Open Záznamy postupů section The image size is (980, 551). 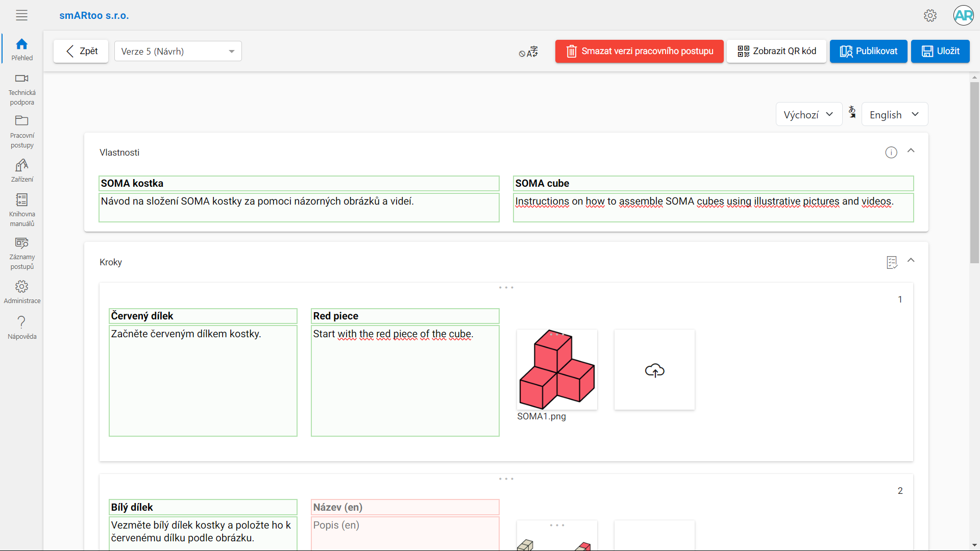tap(22, 254)
